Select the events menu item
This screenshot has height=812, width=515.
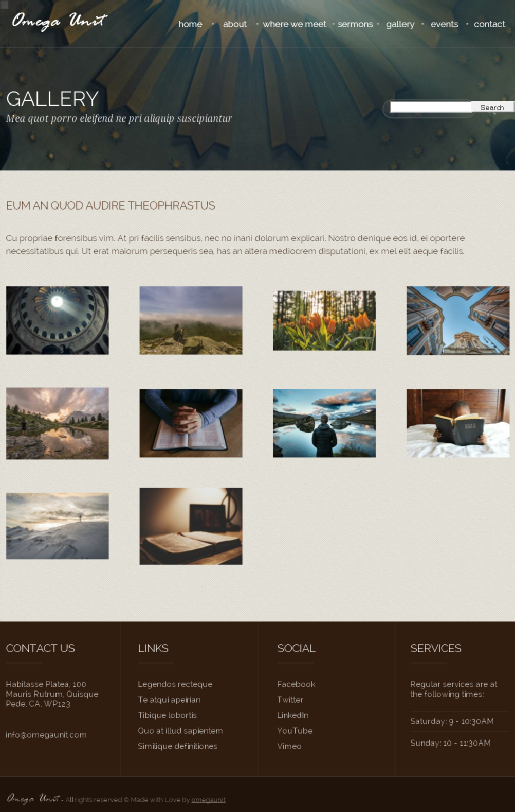click(444, 24)
